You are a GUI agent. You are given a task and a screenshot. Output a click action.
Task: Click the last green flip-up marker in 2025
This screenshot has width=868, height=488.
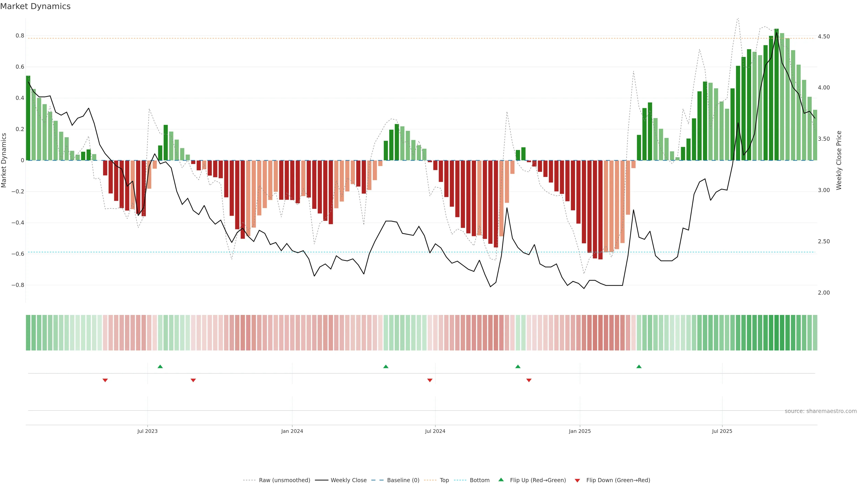[x=639, y=366]
